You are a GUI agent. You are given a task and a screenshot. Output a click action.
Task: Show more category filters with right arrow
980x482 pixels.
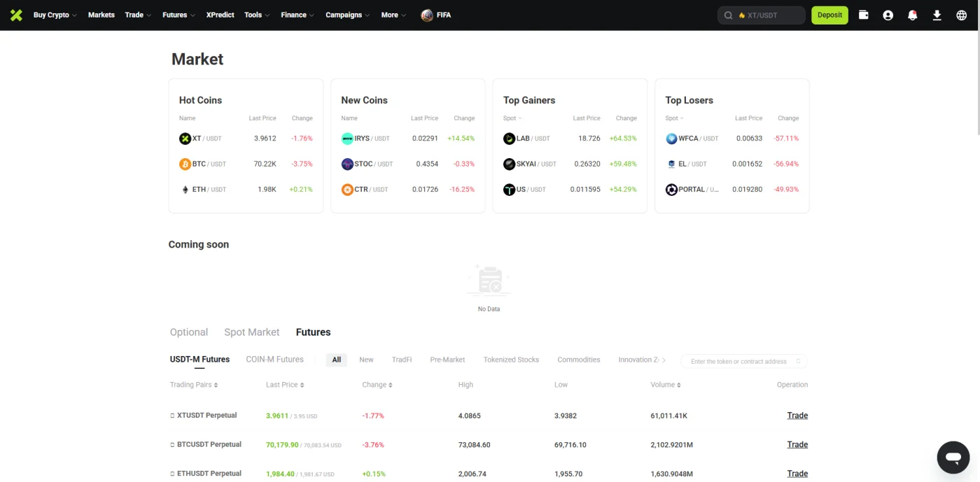(x=664, y=360)
